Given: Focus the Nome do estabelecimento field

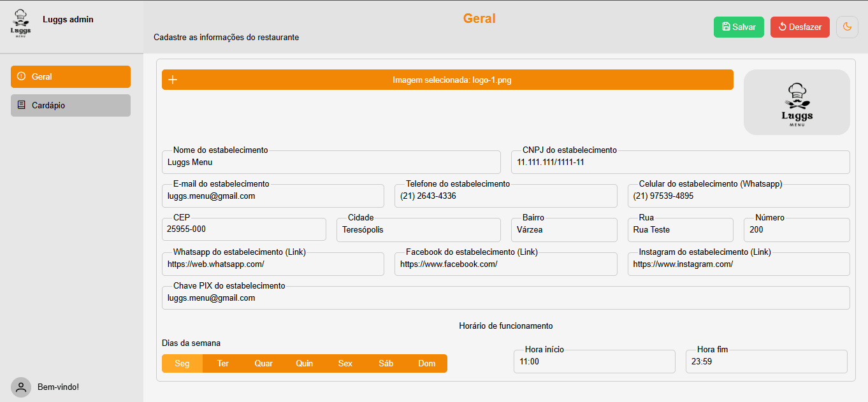Looking at the screenshot, I should pyautogui.click(x=331, y=162).
